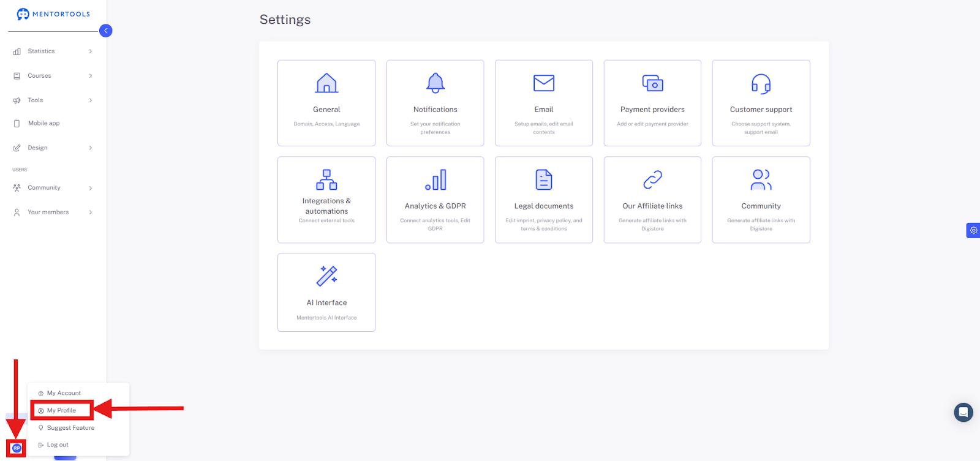
Task: Select Suggest Feature in the user menu
Action: coord(70,428)
